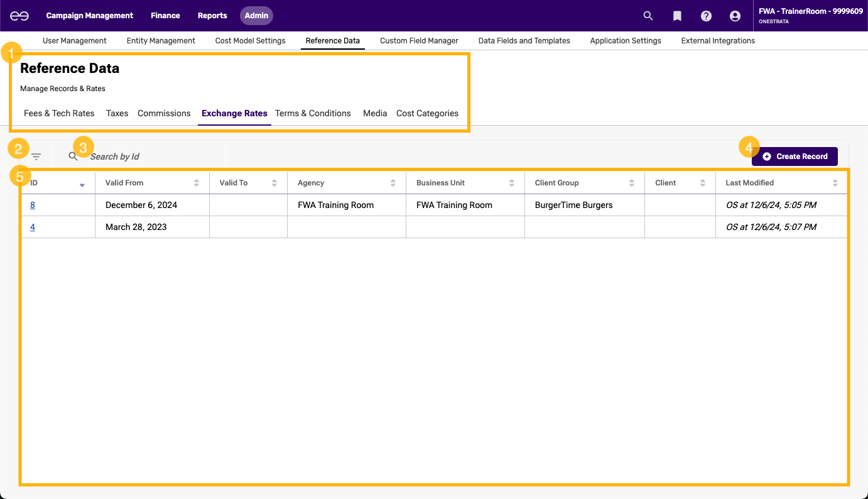Open the user account profile icon

(x=735, y=16)
